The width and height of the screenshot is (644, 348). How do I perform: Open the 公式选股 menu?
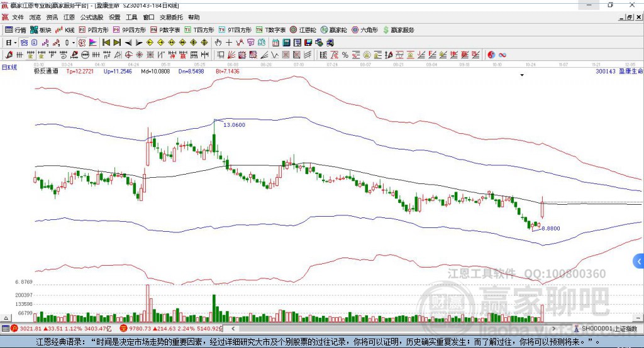point(92,17)
